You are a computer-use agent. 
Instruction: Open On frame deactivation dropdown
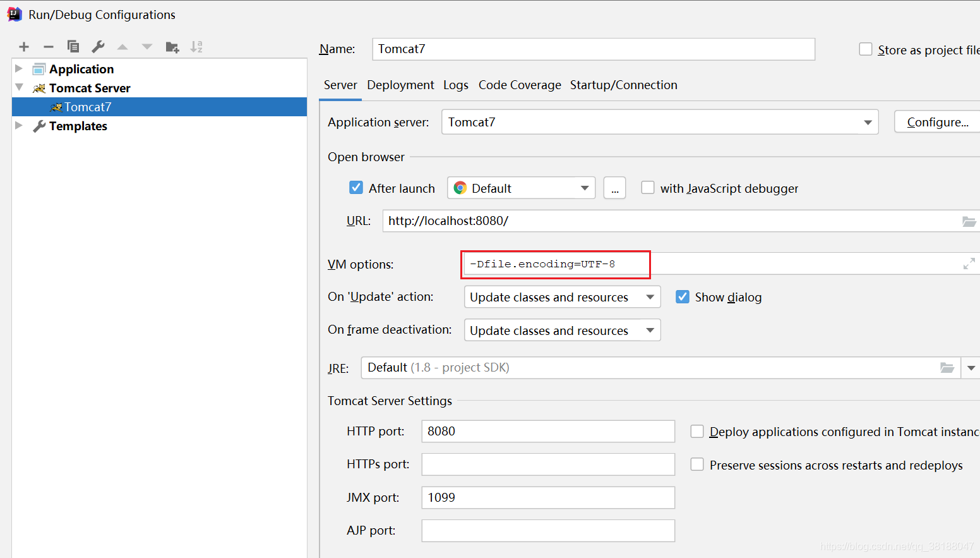650,331
